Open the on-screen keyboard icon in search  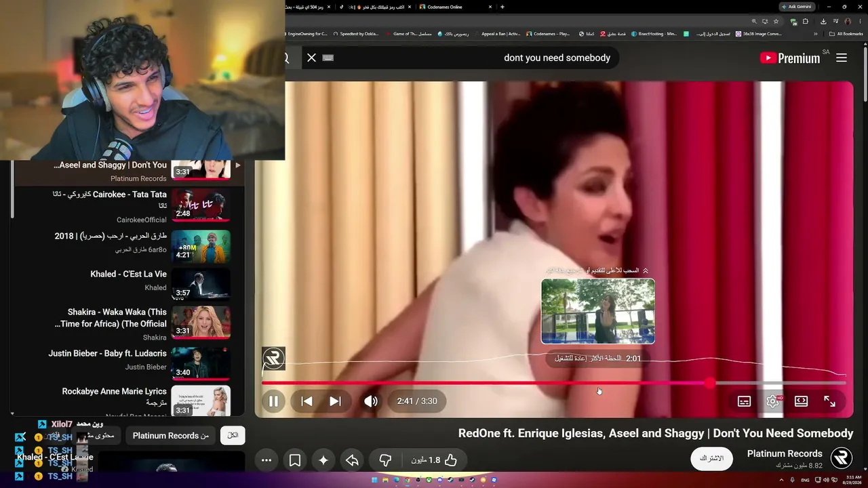point(328,58)
